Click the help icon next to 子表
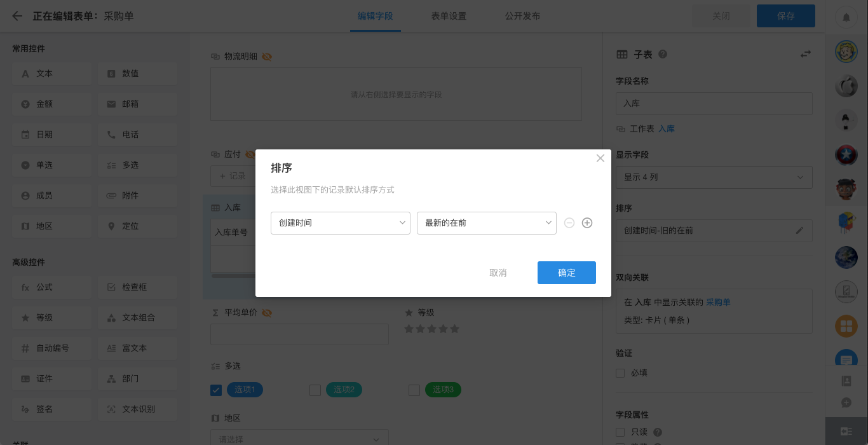 (x=663, y=55)
